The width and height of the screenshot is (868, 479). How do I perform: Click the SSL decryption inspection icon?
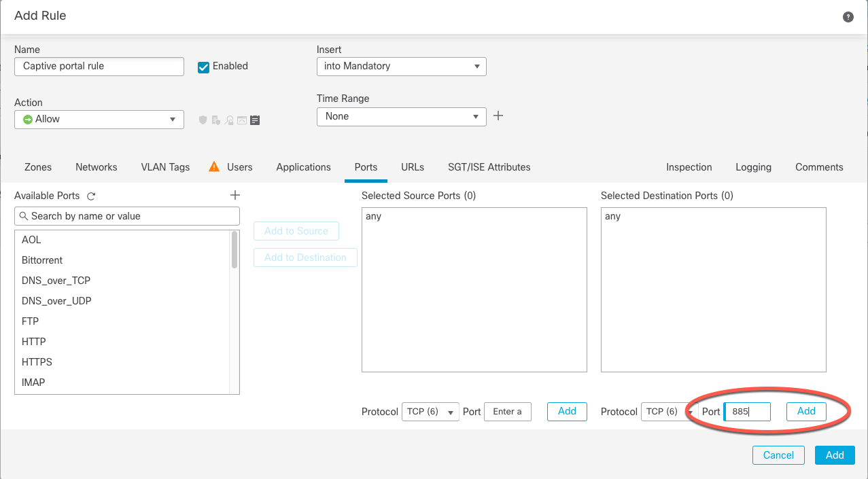[x=228, y=120]
